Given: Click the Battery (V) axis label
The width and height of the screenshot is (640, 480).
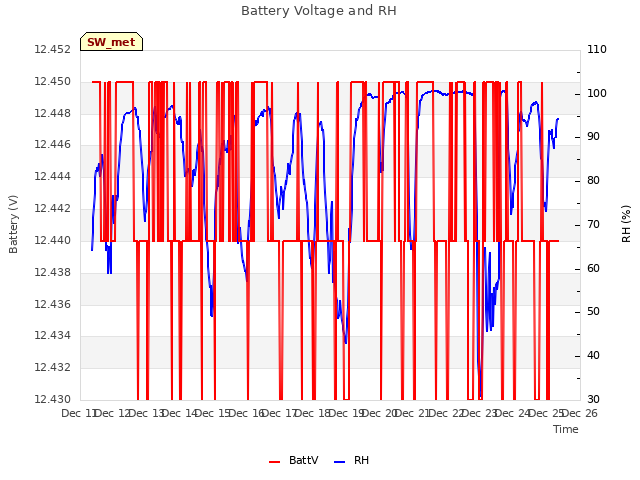Looking at the screenshot, I should 13,224.
